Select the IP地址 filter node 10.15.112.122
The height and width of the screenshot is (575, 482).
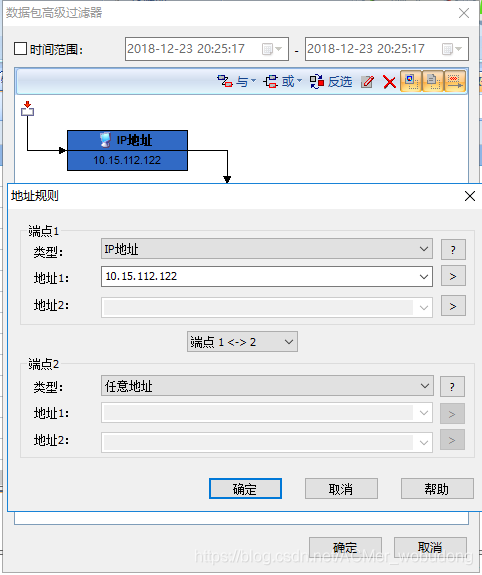pyautogui.click(x=127, y=150)
